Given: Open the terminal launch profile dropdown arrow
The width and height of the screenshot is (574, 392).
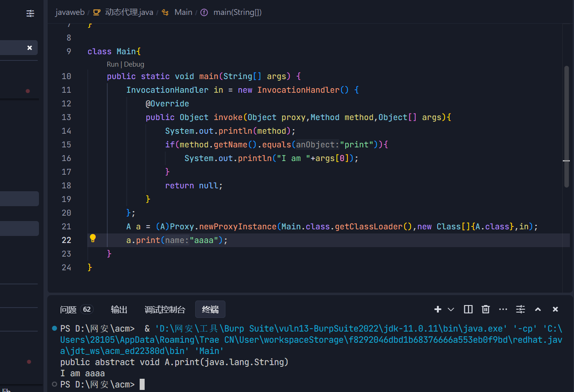Looking at the screenshot, I should [451, 309].
